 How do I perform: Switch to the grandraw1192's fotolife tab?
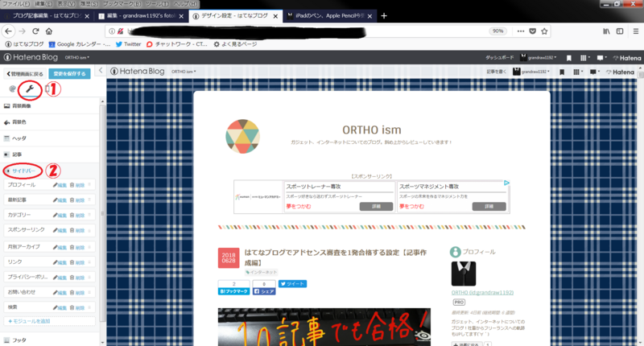[x=141, y=16]
